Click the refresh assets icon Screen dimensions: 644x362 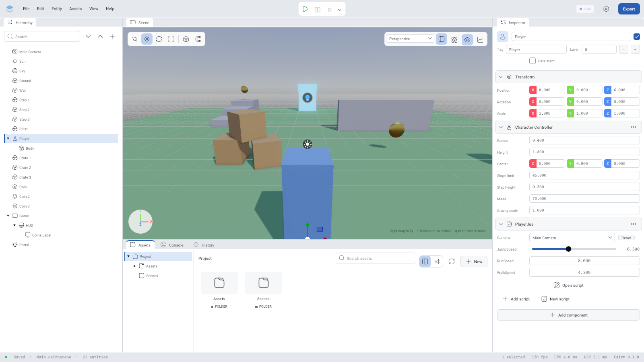[x=452, y=261]
